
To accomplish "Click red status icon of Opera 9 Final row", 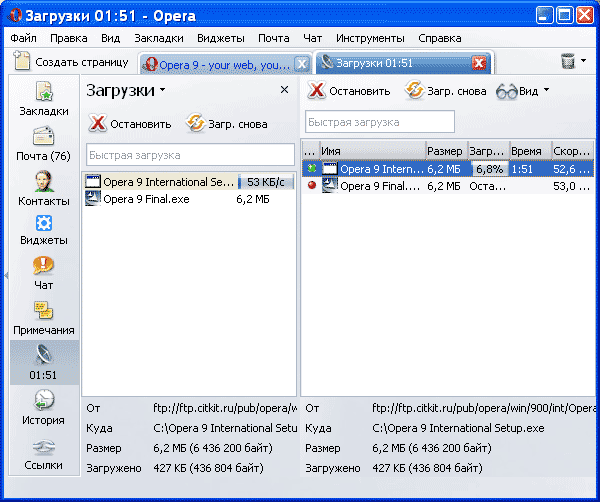I will pyautogui.click(x=312, y=186).
